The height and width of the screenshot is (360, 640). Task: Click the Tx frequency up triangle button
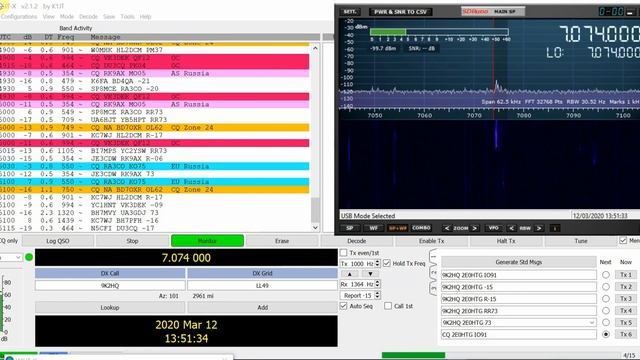tap(350, 274)
